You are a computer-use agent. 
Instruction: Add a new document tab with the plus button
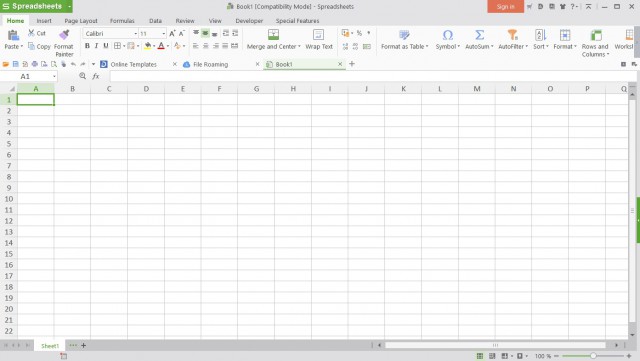tap(352, 64)
